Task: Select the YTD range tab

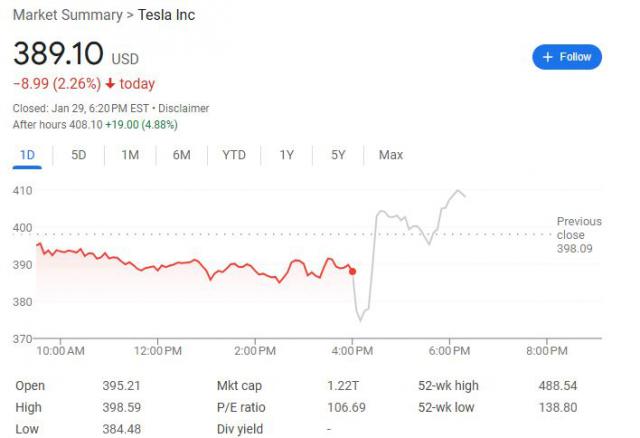Action: [234, 155]
